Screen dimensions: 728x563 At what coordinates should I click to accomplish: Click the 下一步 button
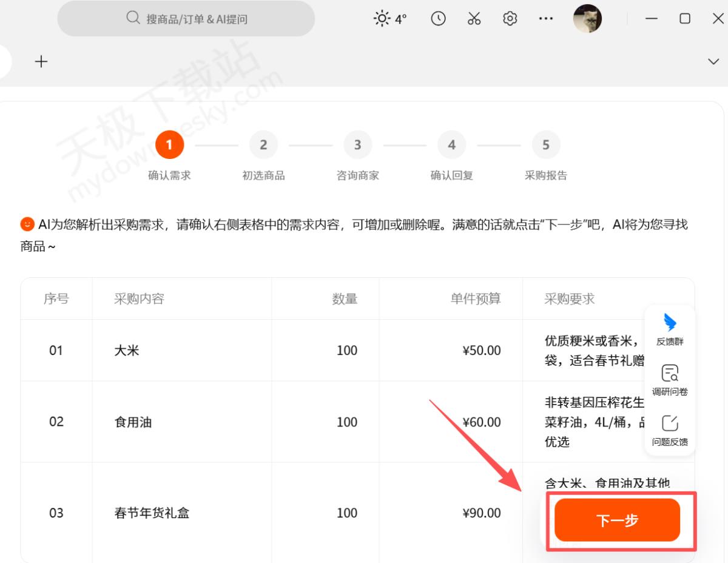[x=617, y=521]
